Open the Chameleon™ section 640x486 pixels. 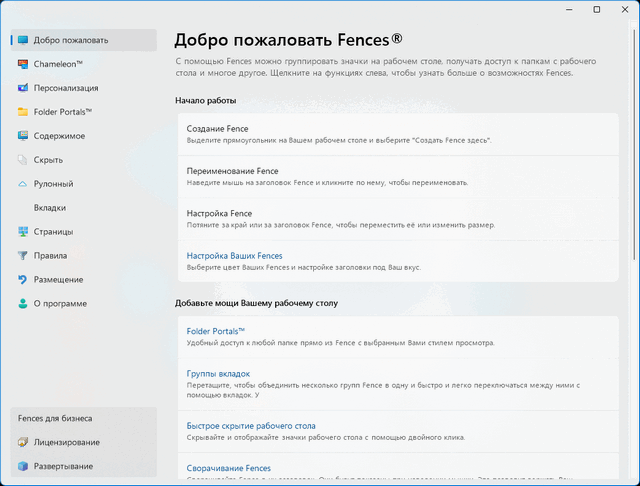coord(84,64)
